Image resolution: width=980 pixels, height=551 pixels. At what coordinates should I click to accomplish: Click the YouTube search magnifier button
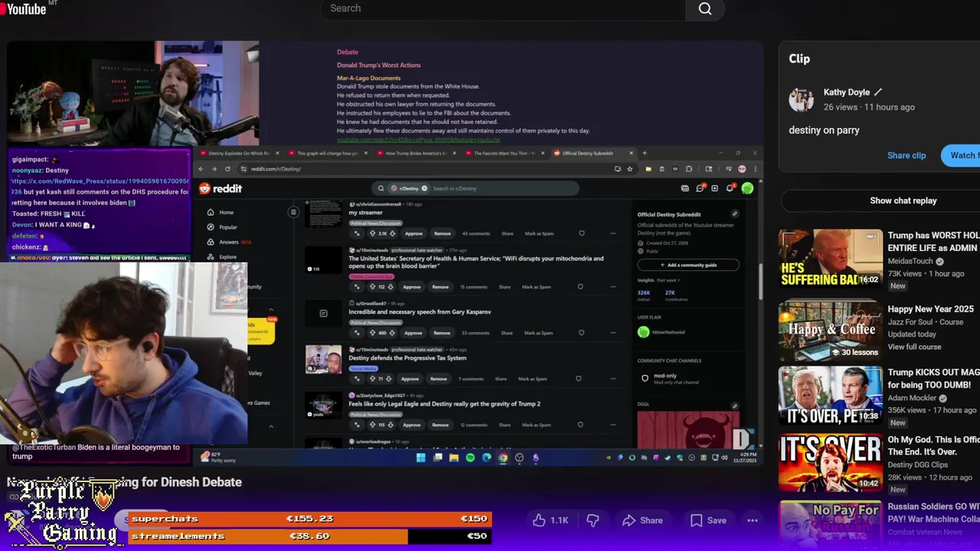tap(705, 8)
